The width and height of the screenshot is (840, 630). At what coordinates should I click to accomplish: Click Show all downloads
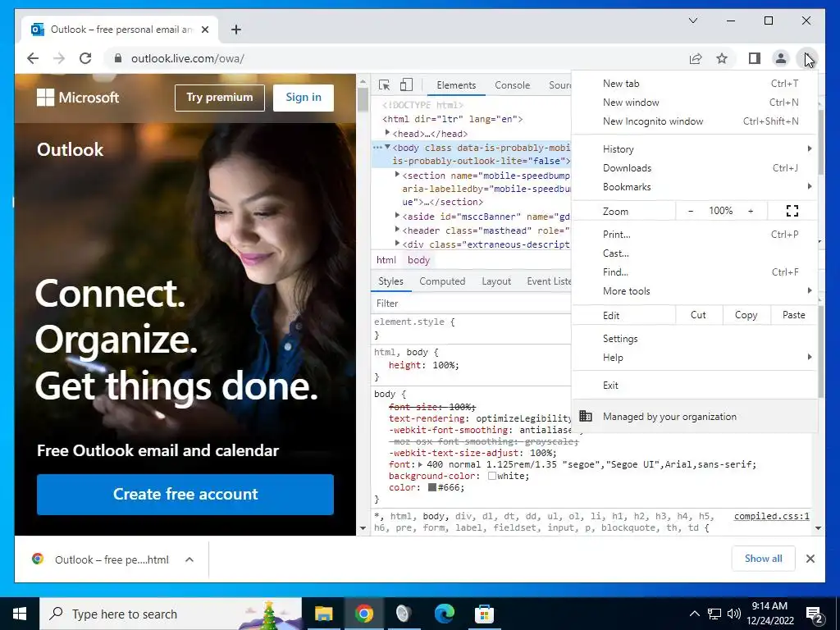tap(764, 559)
